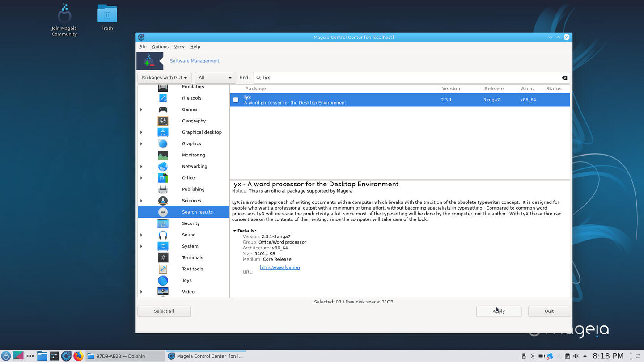Click the Sound headphones icon

(x=163, y=235)
